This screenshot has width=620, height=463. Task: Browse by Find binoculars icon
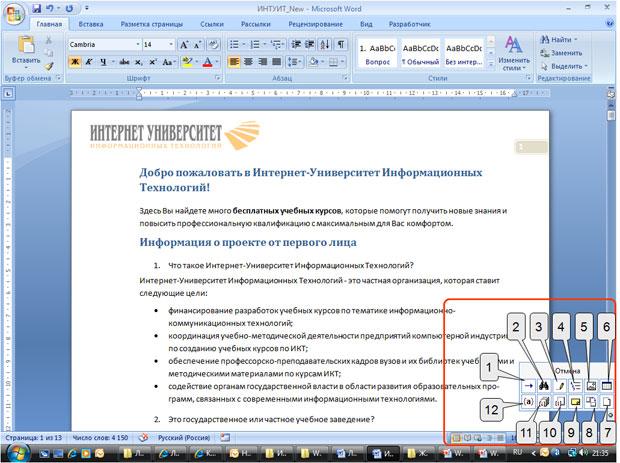[544, 386]
